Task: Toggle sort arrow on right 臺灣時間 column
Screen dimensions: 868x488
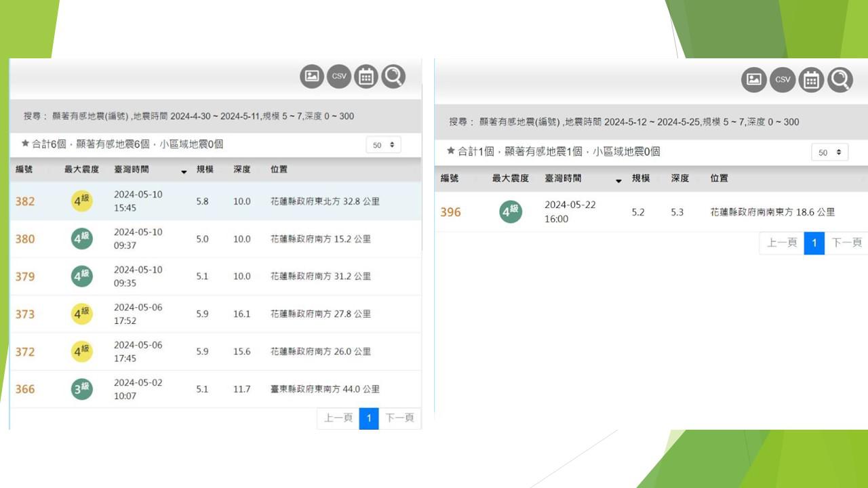Action: (618, 181)
